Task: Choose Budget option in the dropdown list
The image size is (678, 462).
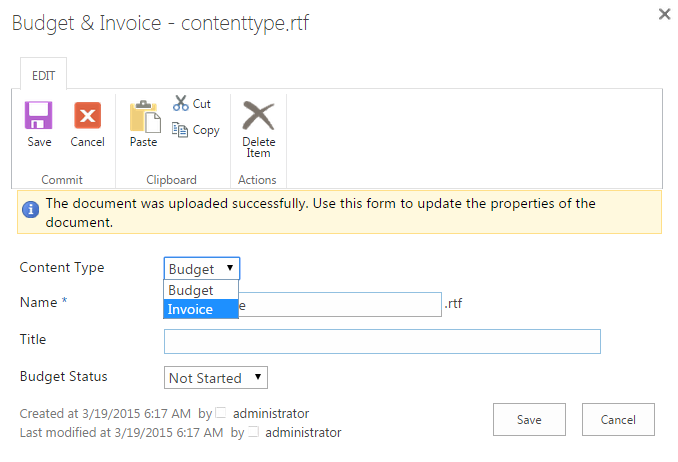Action: pos(200,290)
